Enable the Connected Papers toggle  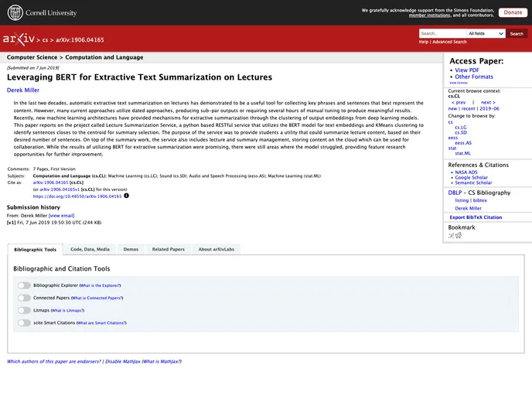point(24,298)
